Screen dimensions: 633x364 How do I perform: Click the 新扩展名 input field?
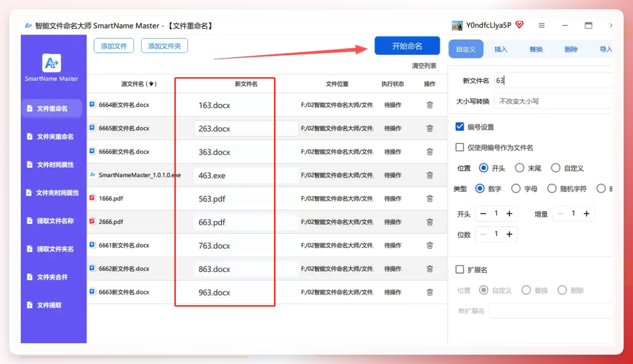click(x=551, y=311)
